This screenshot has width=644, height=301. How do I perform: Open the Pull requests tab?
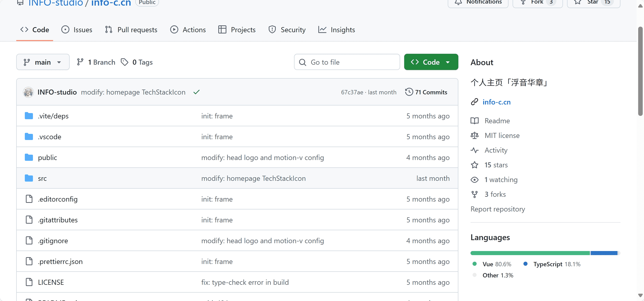coord(131,30)
